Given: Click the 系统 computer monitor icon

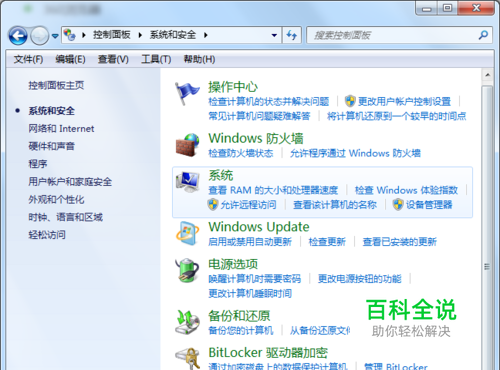Looking at the screenshot, I should click(187, 182).
